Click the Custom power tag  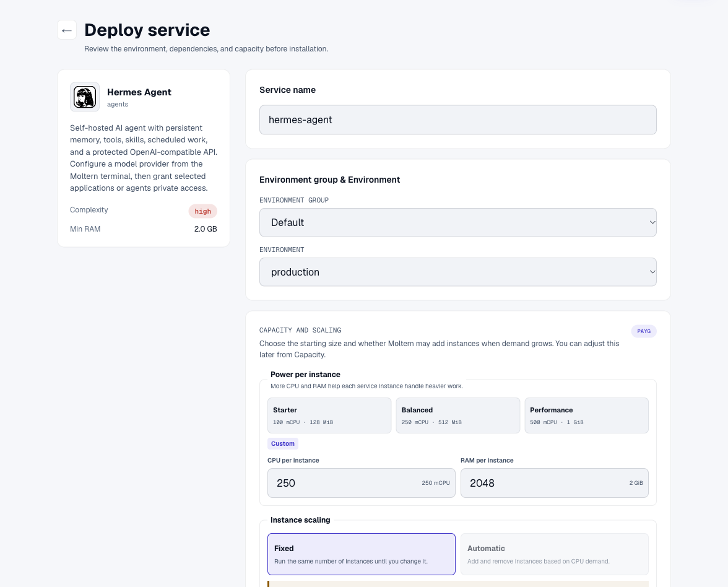(x=283, y=443)
